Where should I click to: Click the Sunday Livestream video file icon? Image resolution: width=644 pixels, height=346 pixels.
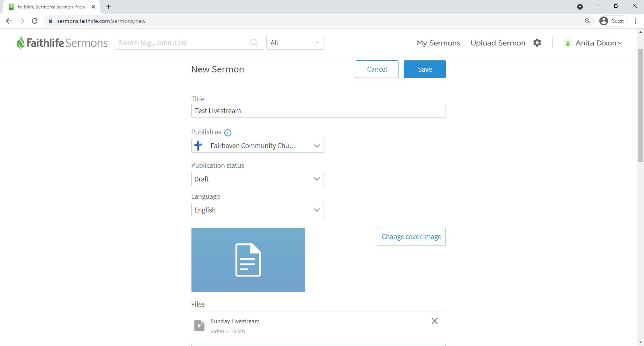point(199,325)
